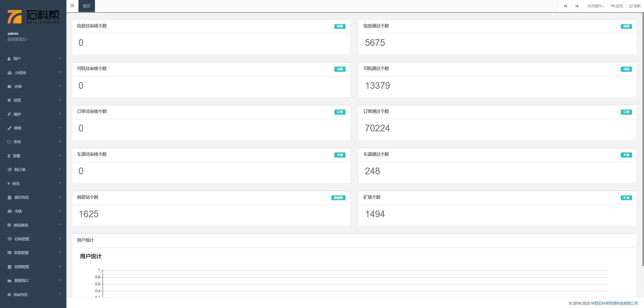
Task: Click the 司机 badge on 司机通过个数 card
Action: [x=626, y=69]
